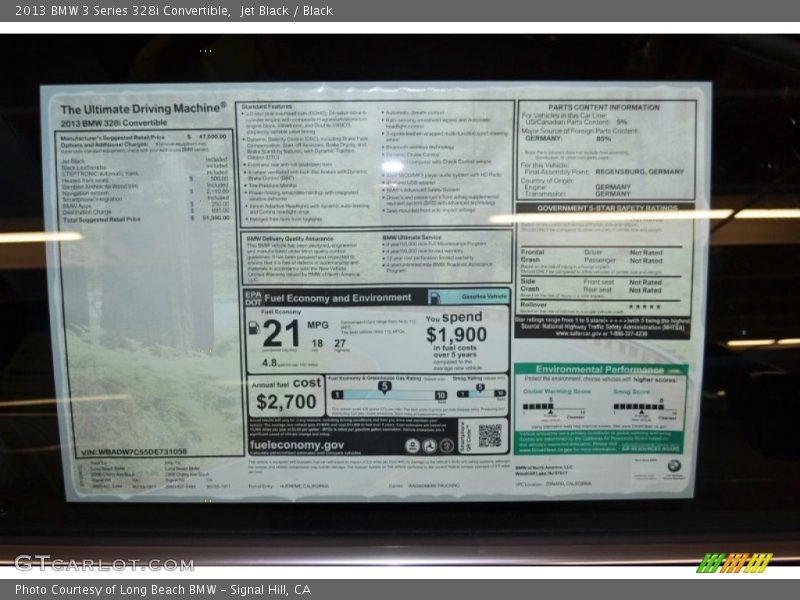Viewport: 800px width, 600px height.
Task: Click the '27' highway MPG value
Action: click(340, 343)
